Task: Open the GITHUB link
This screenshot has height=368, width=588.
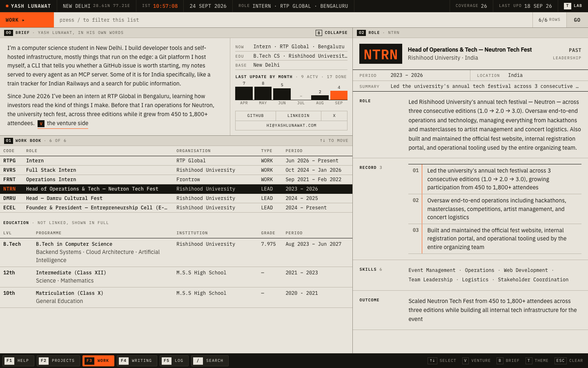Action: pos(256,116)
